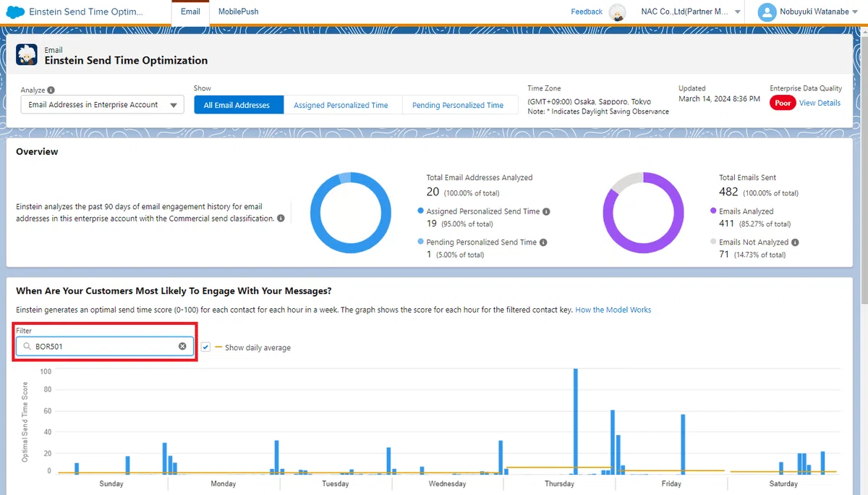The width and height of the screenshot is (868, 495).
Task: Click the Salesforce cloud logo
Action: (14, 12)
